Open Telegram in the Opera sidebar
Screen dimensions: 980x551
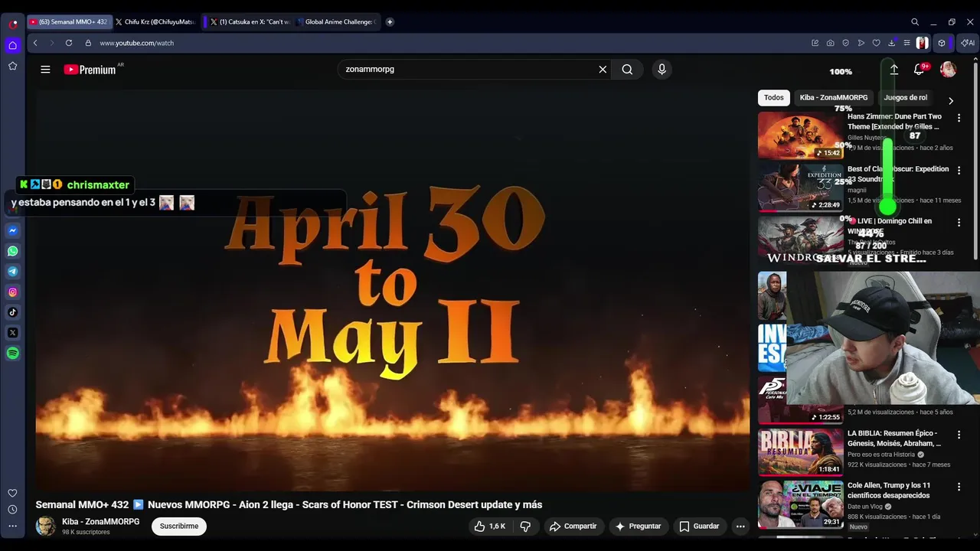tap(13, 272)
